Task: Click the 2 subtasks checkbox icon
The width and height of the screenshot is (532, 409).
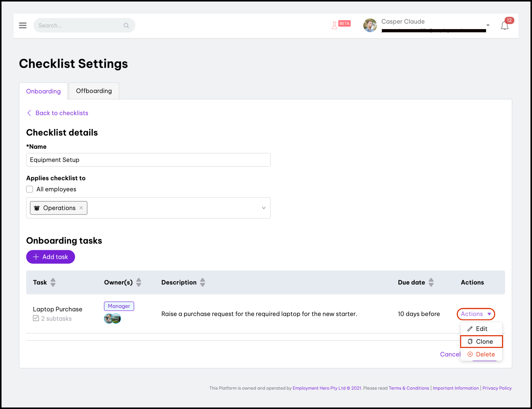Action: [36, 318]
